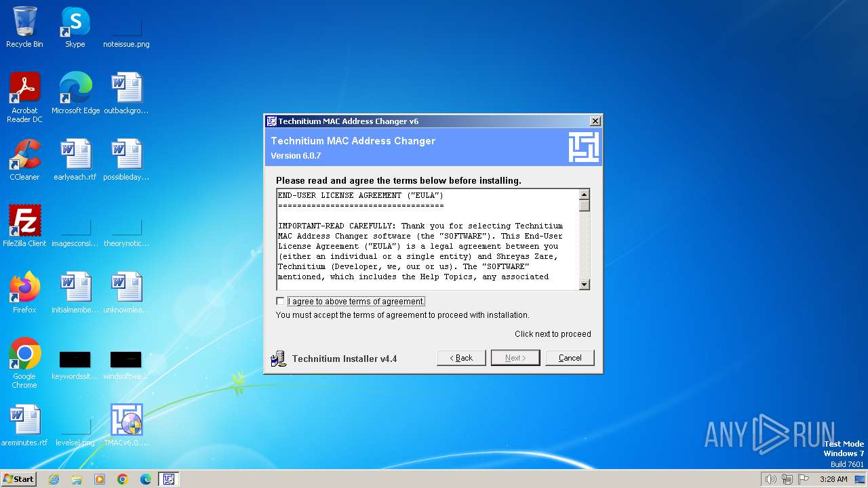The height and width of the screenshot is (488, 868).
Task: Click the 'Version 6.0.7' text
Action: click(296, 156)
